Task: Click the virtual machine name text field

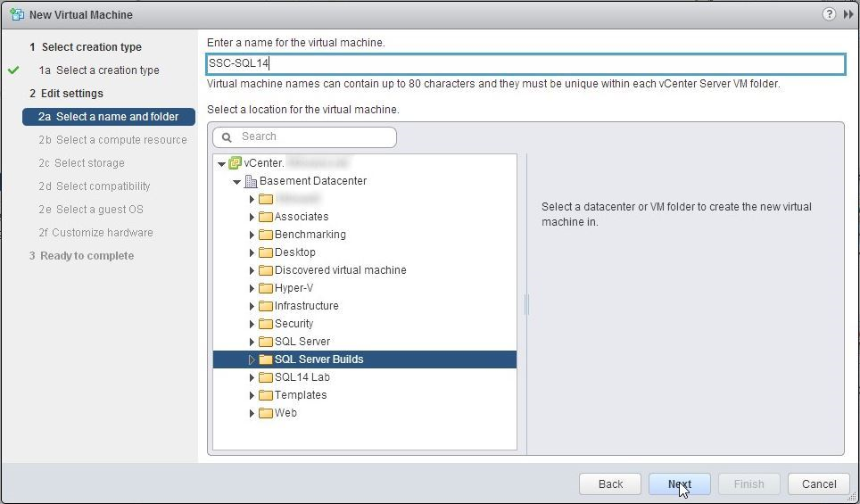Action: pyautogui.click(x=525, y=63)
